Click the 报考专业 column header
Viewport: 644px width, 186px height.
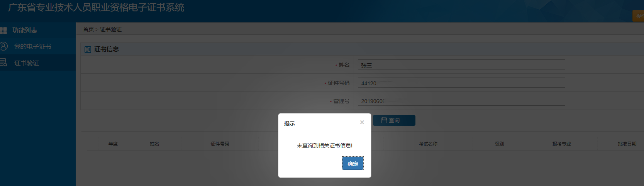coord(561,144)
